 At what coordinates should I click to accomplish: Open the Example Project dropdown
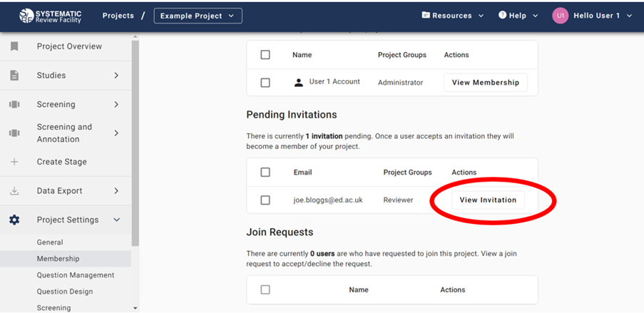coord(198,16)
